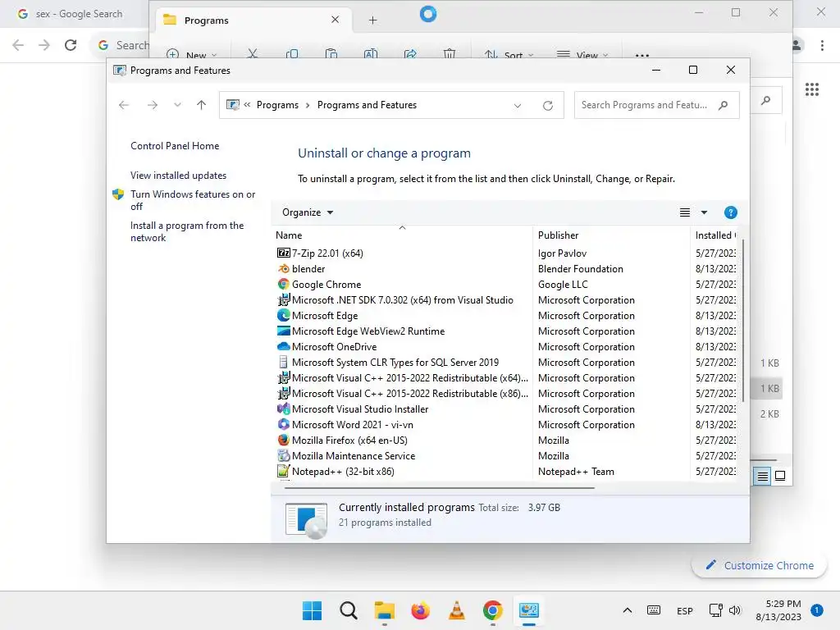
Task: Click the Mozilla Firefox list icon
Action: pos(283,440)
